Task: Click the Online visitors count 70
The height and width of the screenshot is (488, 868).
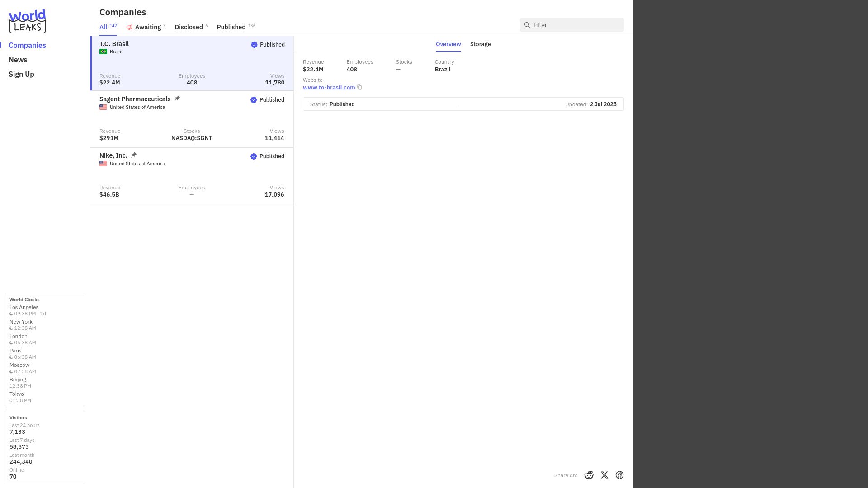Action: point(13,477)
